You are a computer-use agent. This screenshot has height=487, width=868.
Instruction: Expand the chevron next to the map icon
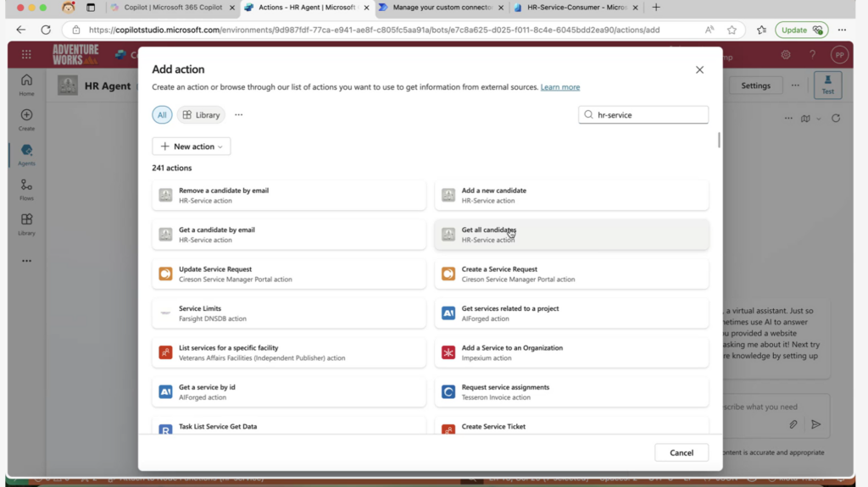pyautogui.click(x=819, y=119)
